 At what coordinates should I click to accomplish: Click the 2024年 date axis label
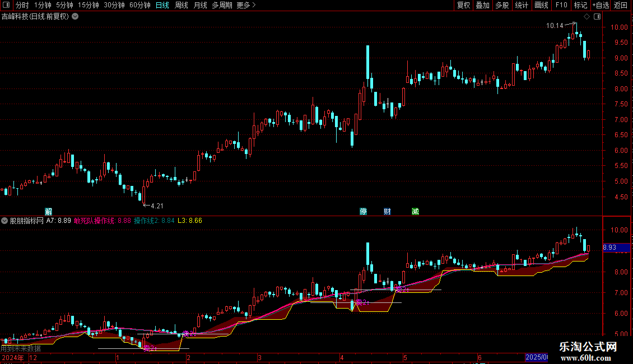[x=13, y=357]
